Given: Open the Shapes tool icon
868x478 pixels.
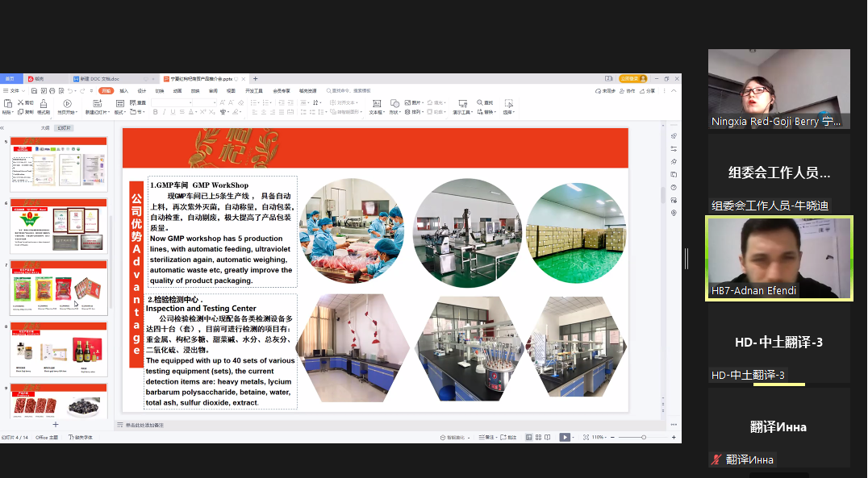Looking at the screenshot, I should point(394,103).
